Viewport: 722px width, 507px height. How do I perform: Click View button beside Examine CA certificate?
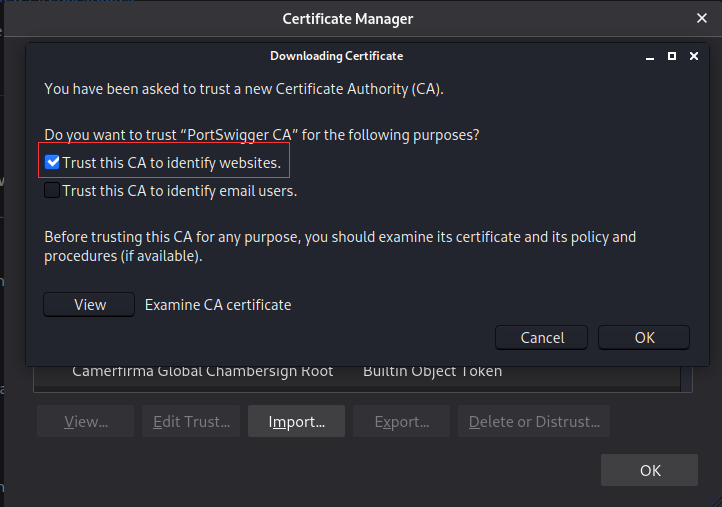(x=90, y=305)
